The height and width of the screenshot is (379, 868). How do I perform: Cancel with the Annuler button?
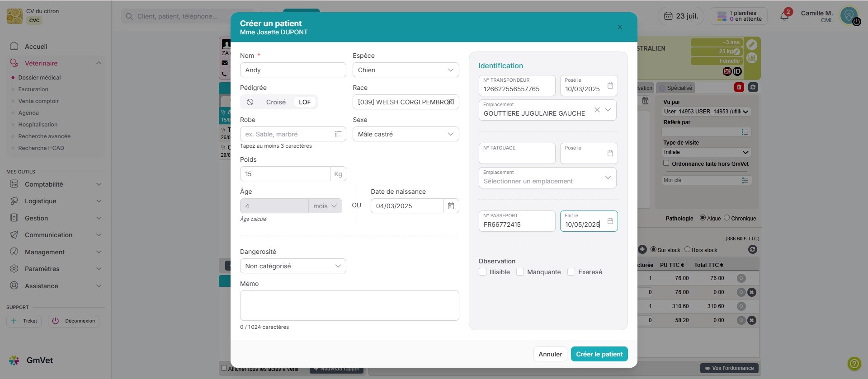click(550, 354)
